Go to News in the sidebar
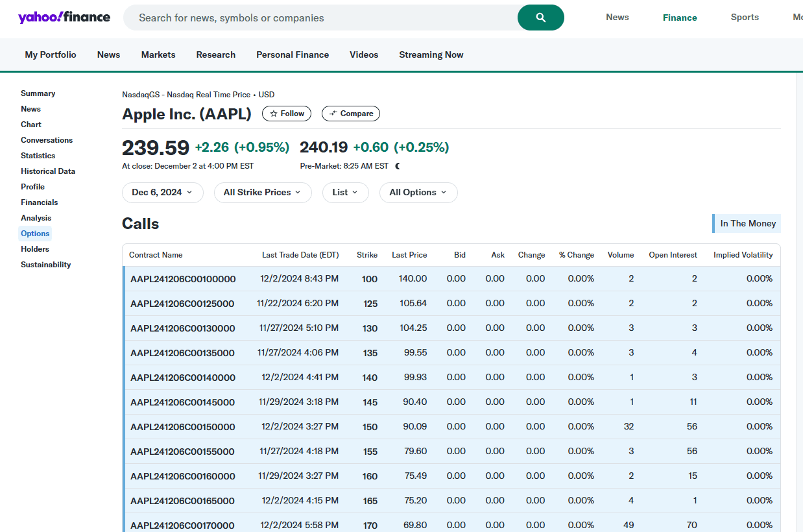This screenshot has height=532, width=803. [30, 109]
